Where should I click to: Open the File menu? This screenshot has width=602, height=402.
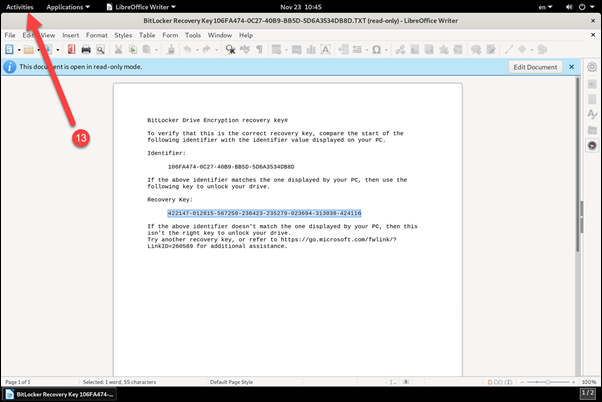(10, 35)
